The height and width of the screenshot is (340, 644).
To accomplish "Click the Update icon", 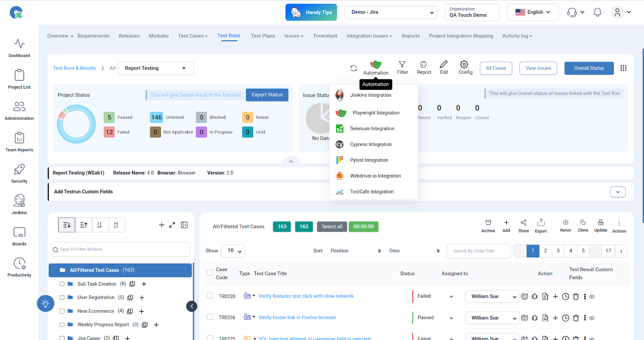I will pyautogui.click(x=601, y=226).
